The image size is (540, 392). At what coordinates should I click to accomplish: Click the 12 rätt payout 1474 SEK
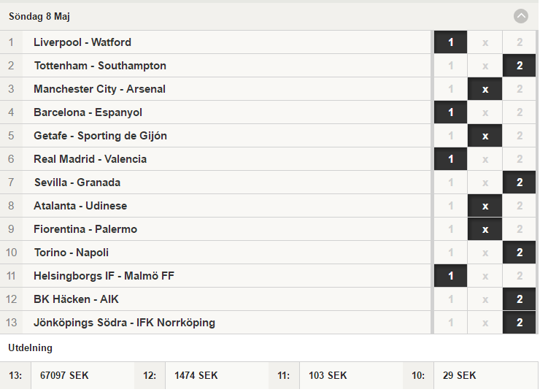(196, 375)
